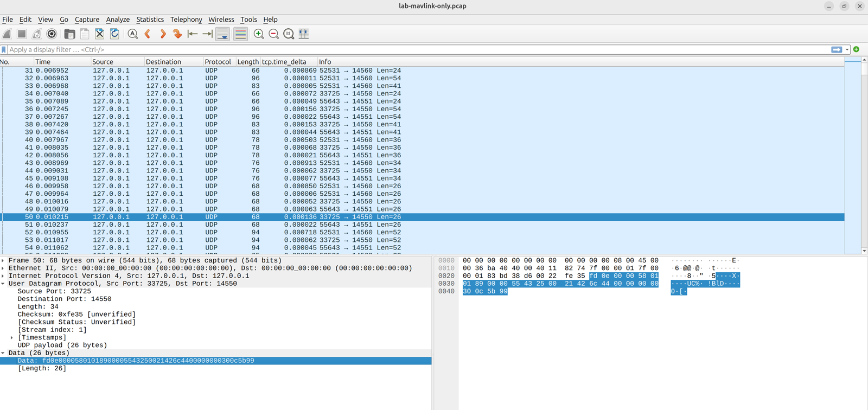Toggle auto-scroll during live capture

pos(223,34)
